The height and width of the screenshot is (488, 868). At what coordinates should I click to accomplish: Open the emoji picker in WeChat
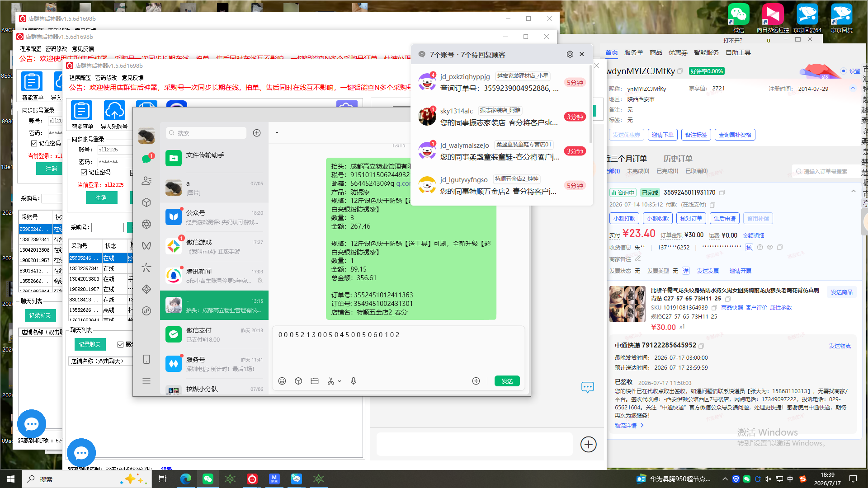pyautogui.click(x=282, y=381)
